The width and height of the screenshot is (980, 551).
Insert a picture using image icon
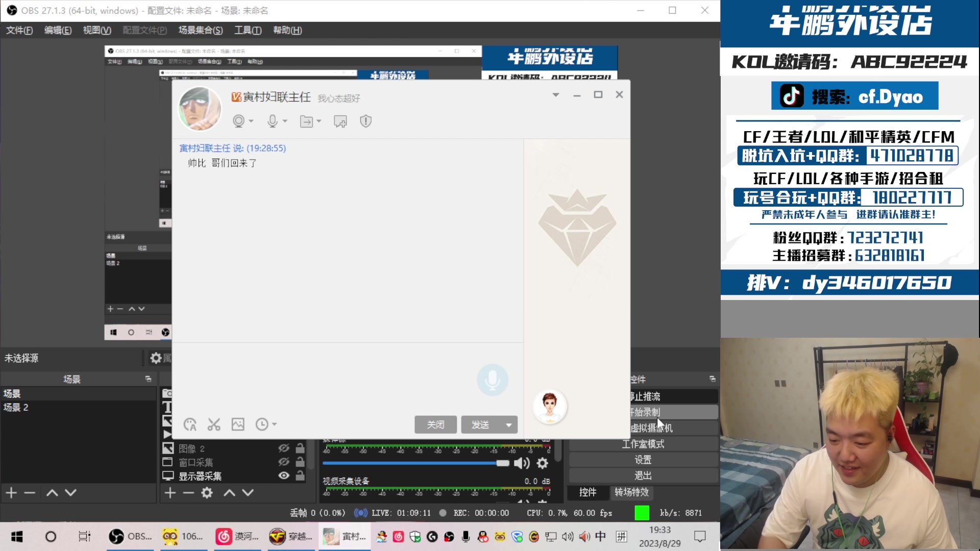click(238, 424)
